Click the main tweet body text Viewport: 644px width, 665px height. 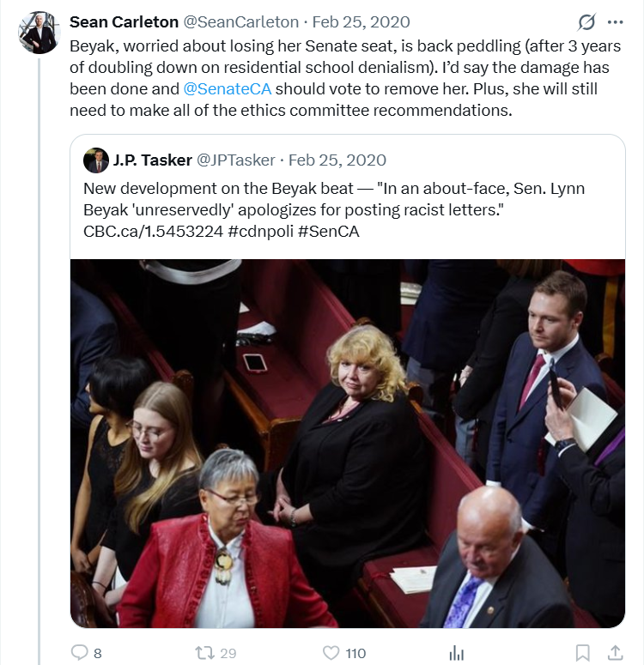[333, 67]
